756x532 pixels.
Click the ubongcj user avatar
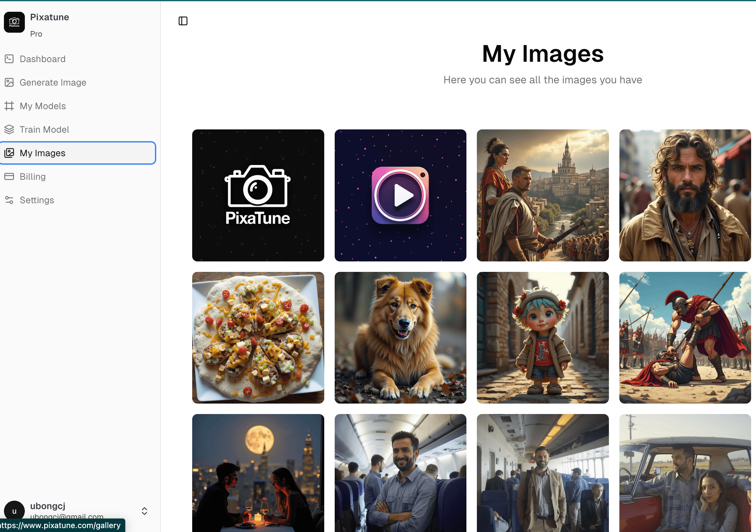pos(14,510)
